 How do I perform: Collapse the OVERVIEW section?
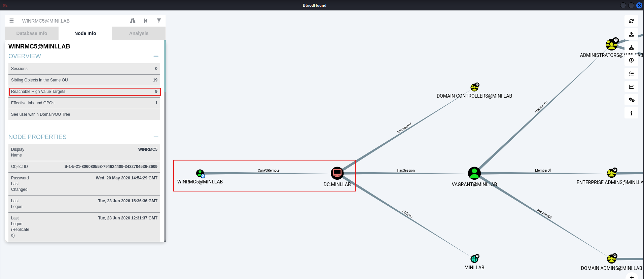click(x=156, y=56)
